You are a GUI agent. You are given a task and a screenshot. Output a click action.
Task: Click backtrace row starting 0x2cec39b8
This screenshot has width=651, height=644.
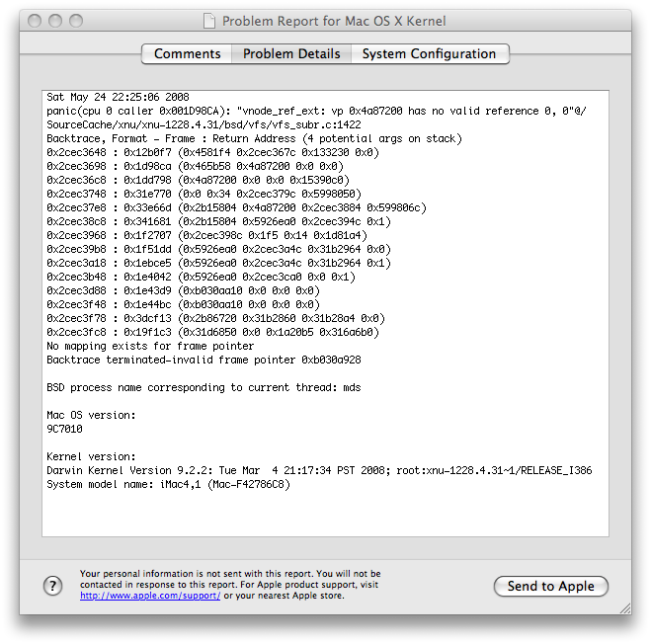pos(218,249)
